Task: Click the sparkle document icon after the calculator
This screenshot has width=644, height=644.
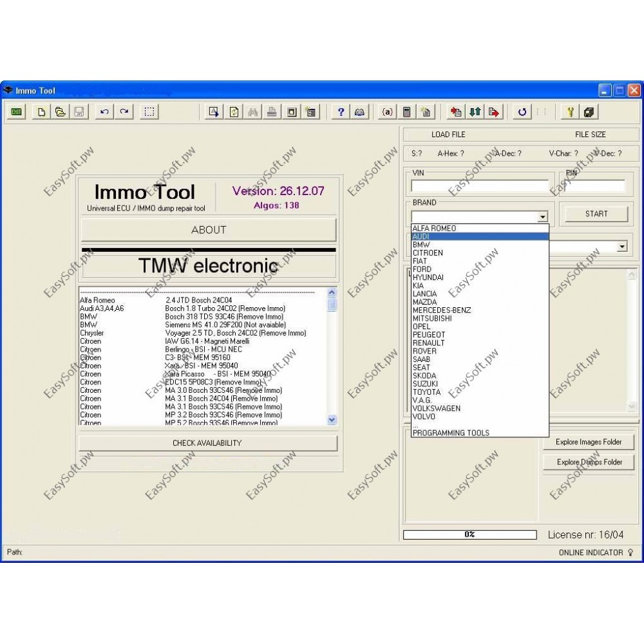Action: [426, 111]
